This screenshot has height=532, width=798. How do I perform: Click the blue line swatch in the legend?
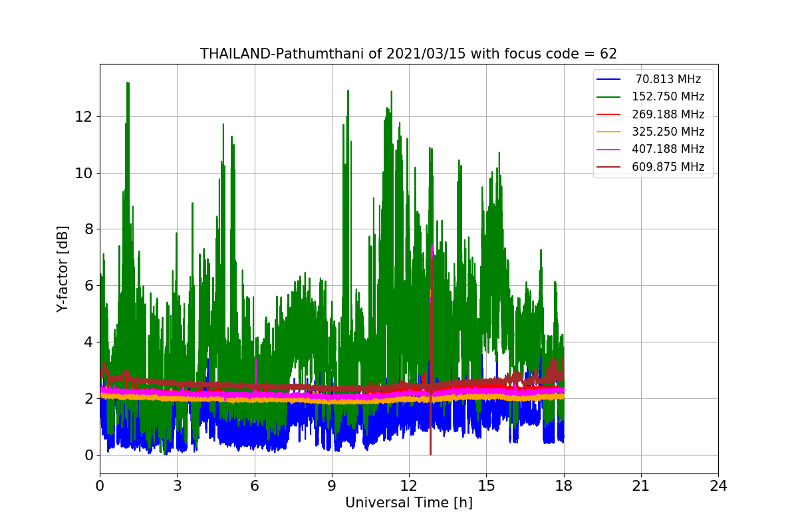click(608, 80)
